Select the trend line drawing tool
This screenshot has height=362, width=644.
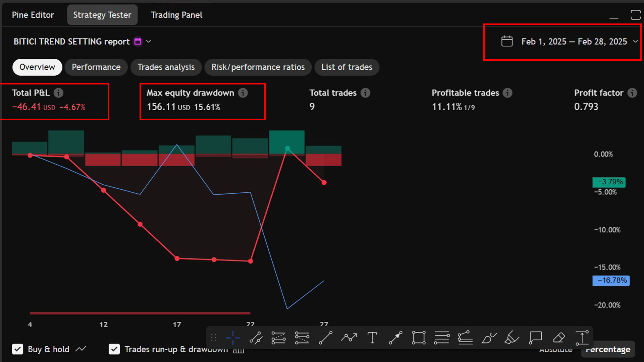(325, 338)
